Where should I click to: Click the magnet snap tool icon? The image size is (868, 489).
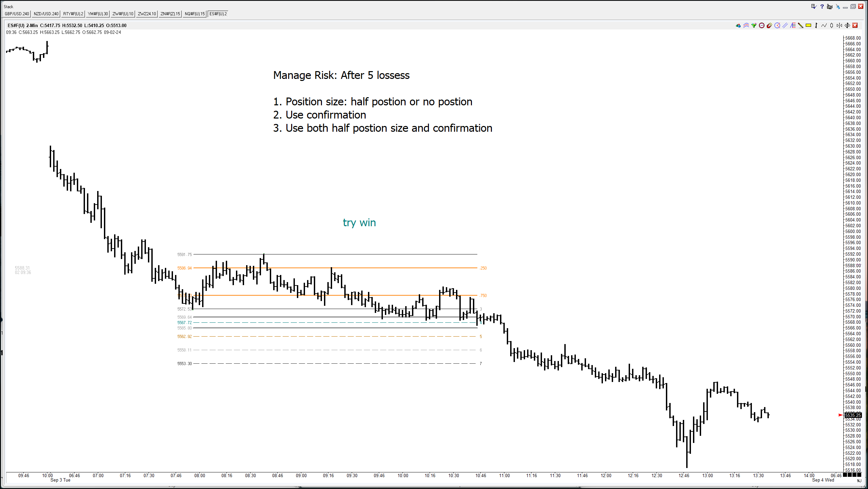click(x=769, y=25)
